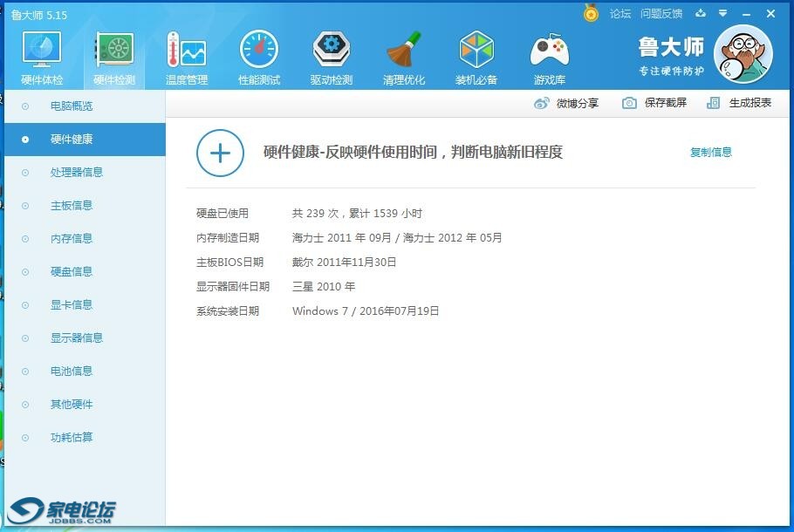Click the 鲁大师 专注硬件防护 logo text

pyautogui.click(x=671, y=56)
